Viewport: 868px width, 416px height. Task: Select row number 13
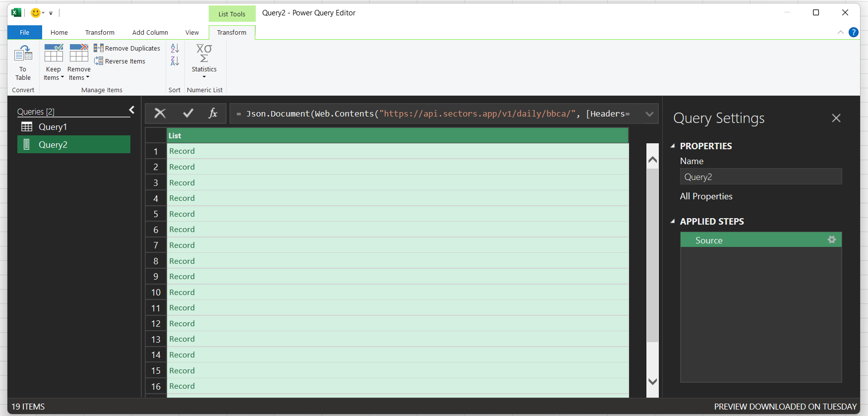(x=156, y=339)
